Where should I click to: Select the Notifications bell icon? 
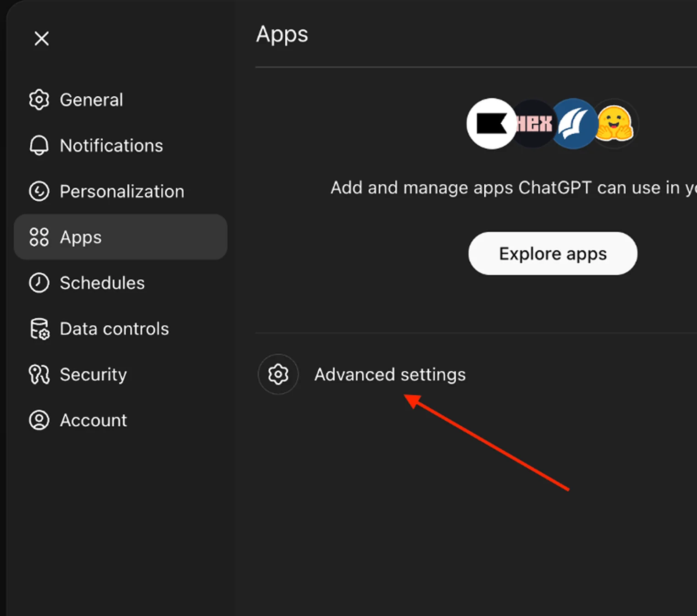(x=39, y=145)
